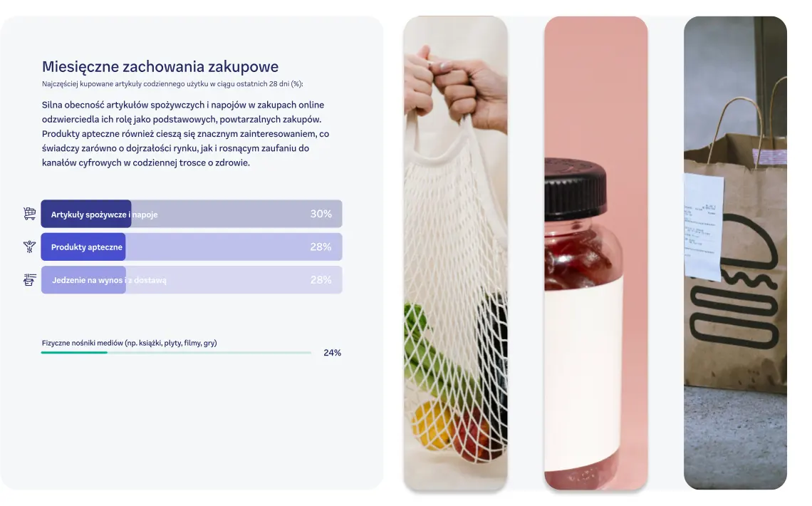The width and height of the screenshot is (812, 506).
Task: Click the 28% value on Produkty apteczne
Action: tap(321, 247)
